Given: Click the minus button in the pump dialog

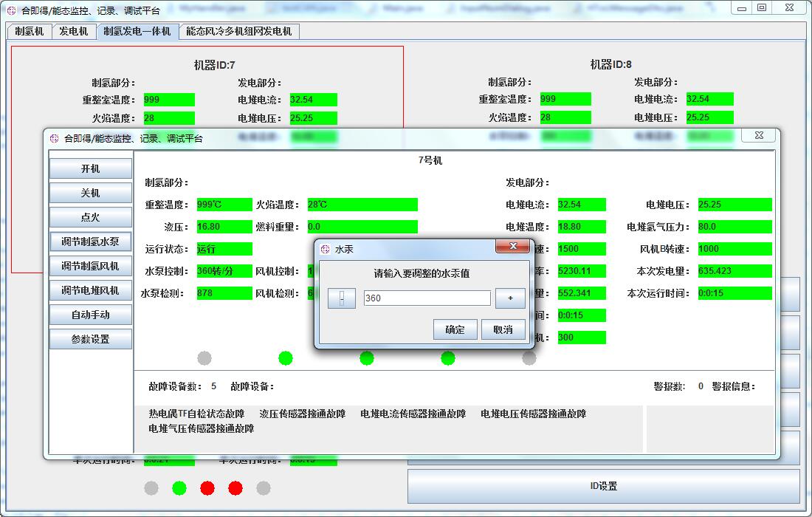Looking at the screenshot, I should pos(341,298).
